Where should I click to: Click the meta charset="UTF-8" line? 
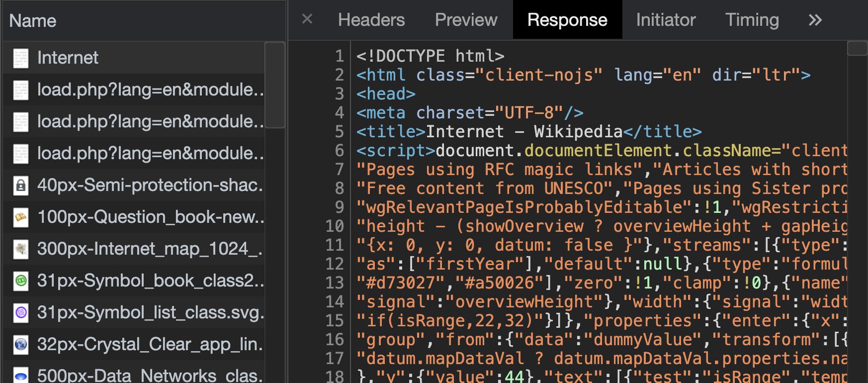[x=470, y=112]
